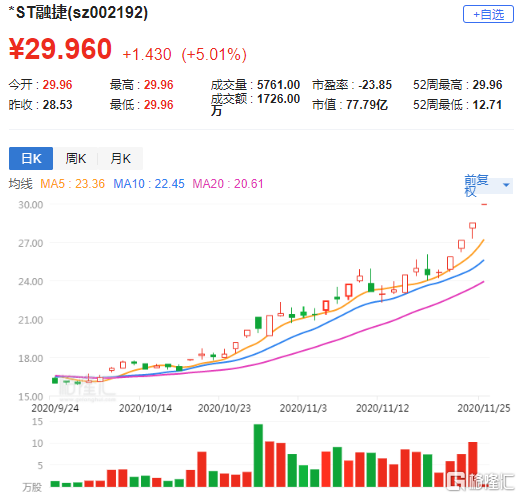
Task: Click 昨收 value 28.53
Action: point(57,105)
